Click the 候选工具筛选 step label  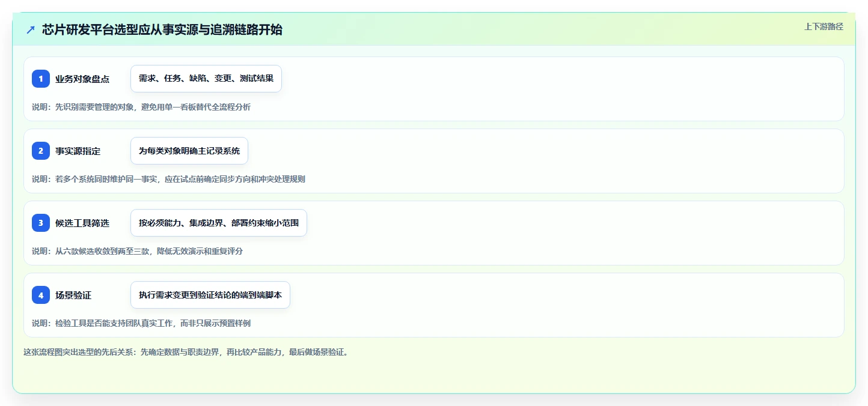point(82,223)
